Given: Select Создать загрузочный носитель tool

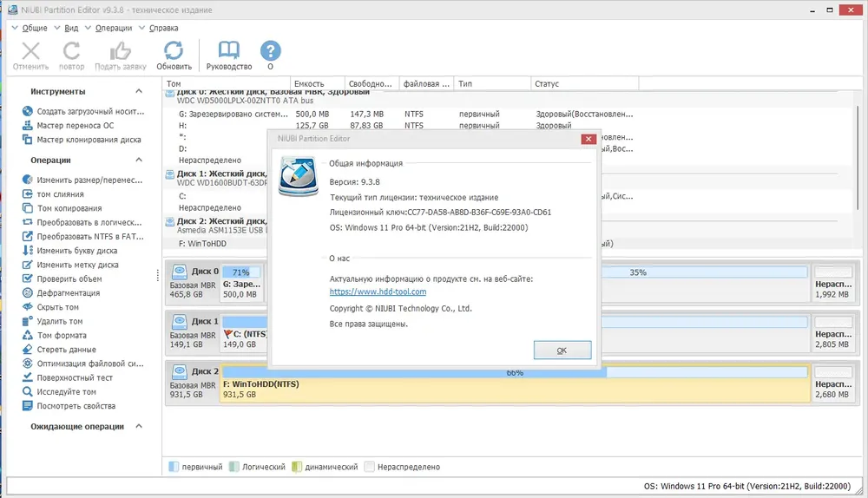Looking at the screenshot, I should click(x=84, y=111).
